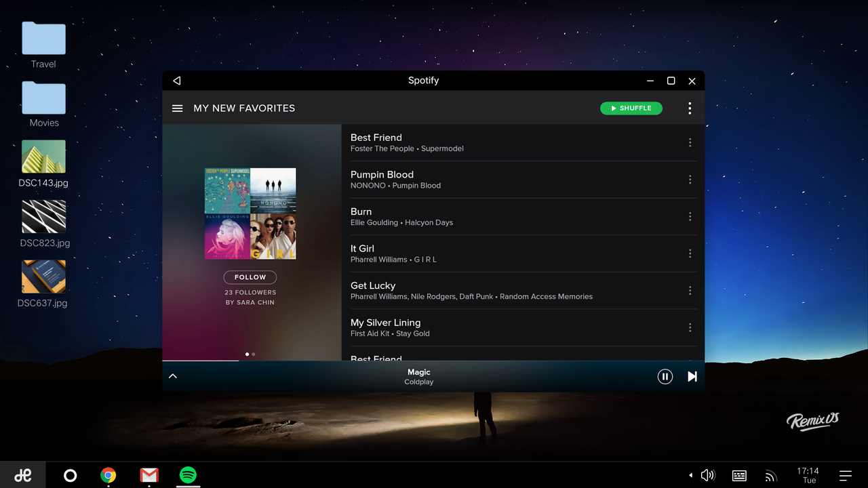868x488 pixels.
Task: Open Chrome from the taskbar
Action: click(x=108, y=475)
